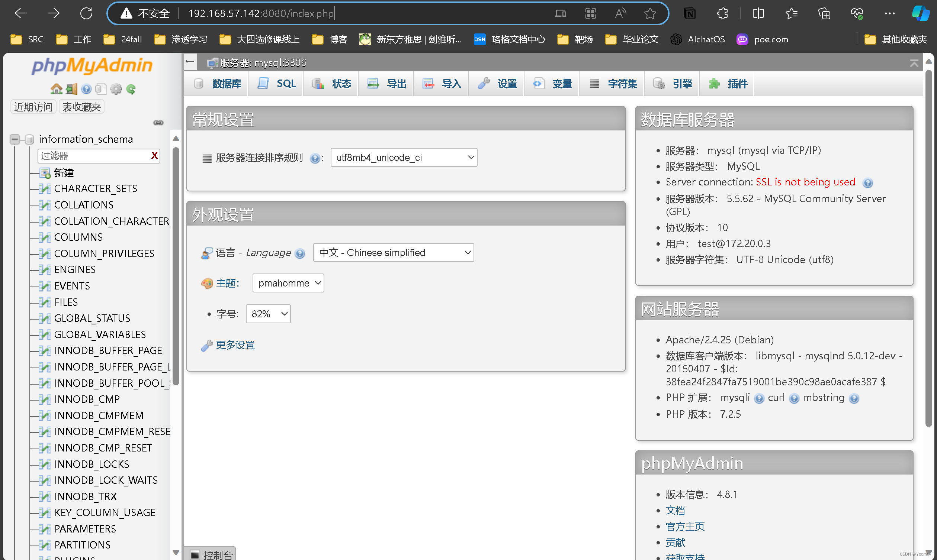Screen dimensions: 937x560
Task: Collapse the information_schema database tree
Action: coord(15,139)
